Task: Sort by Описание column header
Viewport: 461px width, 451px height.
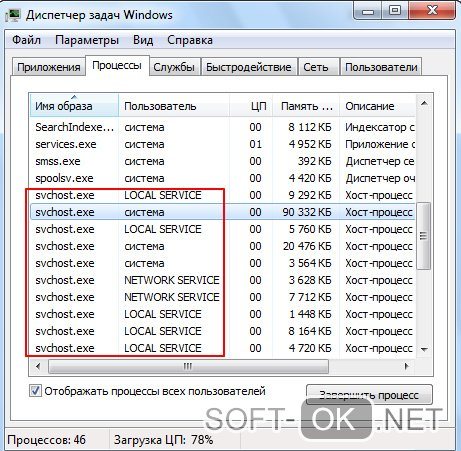Action: click(378, 106)
